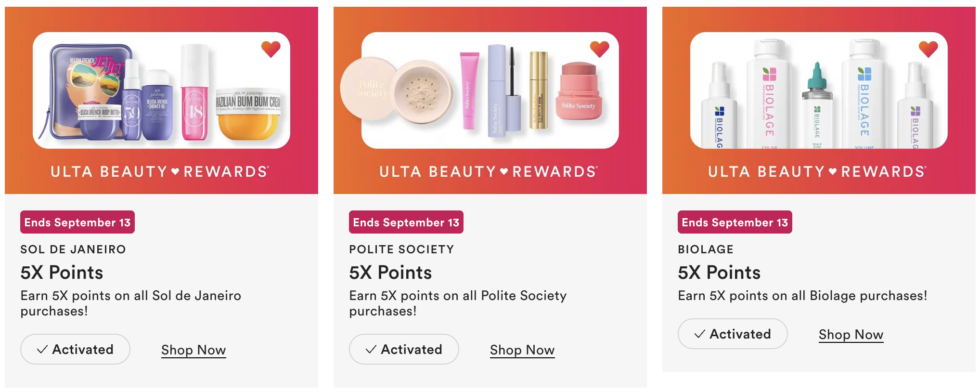Favorite the Polite Society offer with heart icon

point(599,49)
